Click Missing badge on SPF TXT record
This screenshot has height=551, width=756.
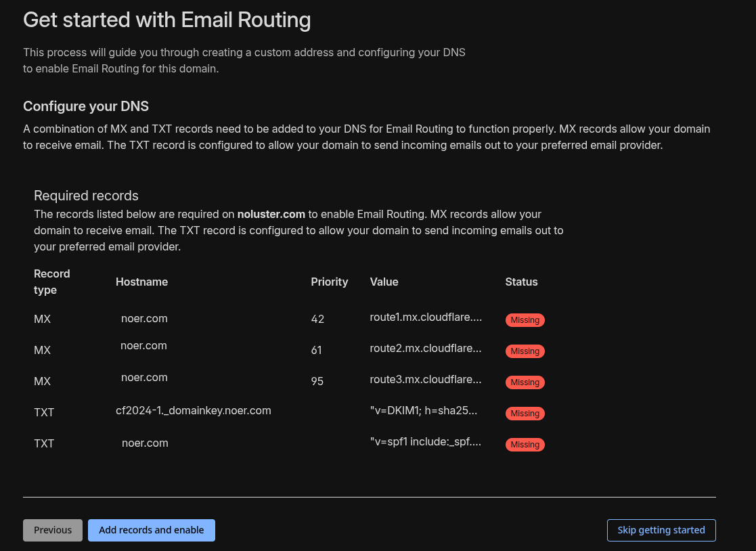(525, 445)
